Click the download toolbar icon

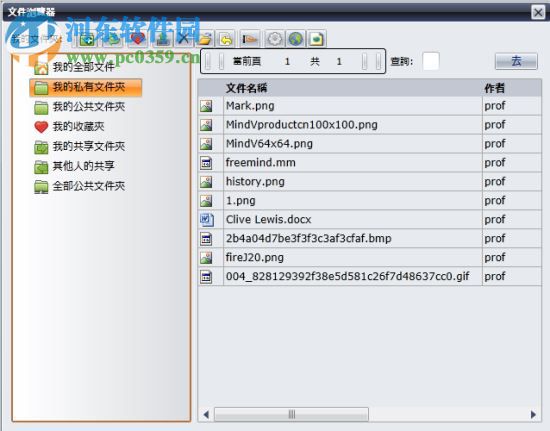coord(162,39)
